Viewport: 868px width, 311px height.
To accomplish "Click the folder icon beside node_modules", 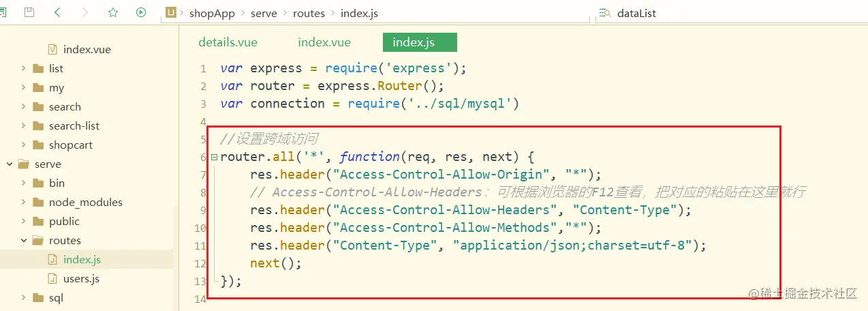I will pos(37,202).
